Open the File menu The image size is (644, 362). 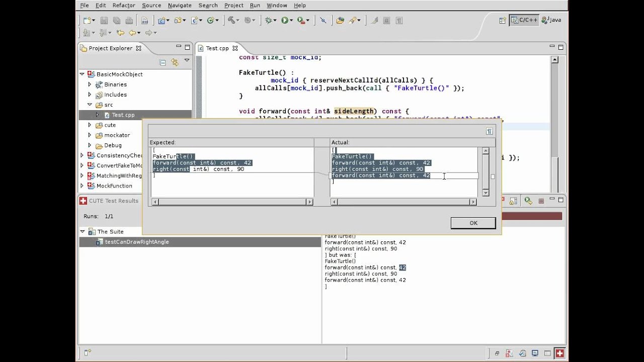pyautogui.click(x=85, y=5)
